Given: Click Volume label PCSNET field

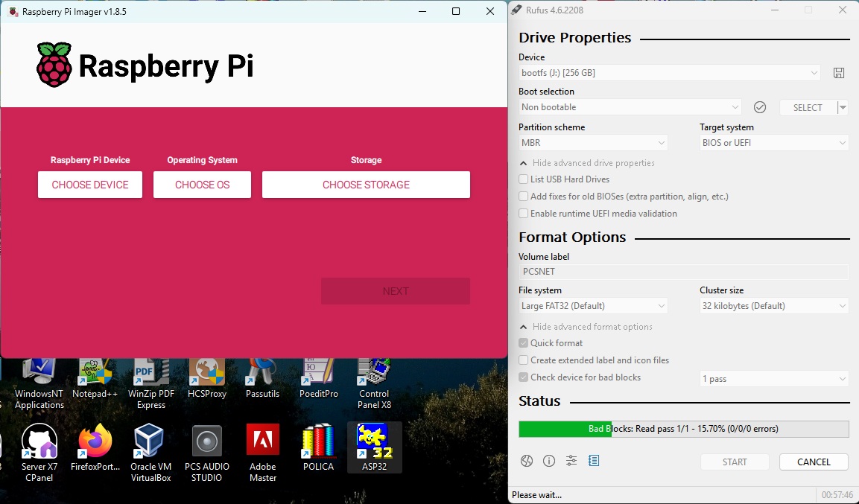Looking at the screenshot, I should click(x=684, y=272).
